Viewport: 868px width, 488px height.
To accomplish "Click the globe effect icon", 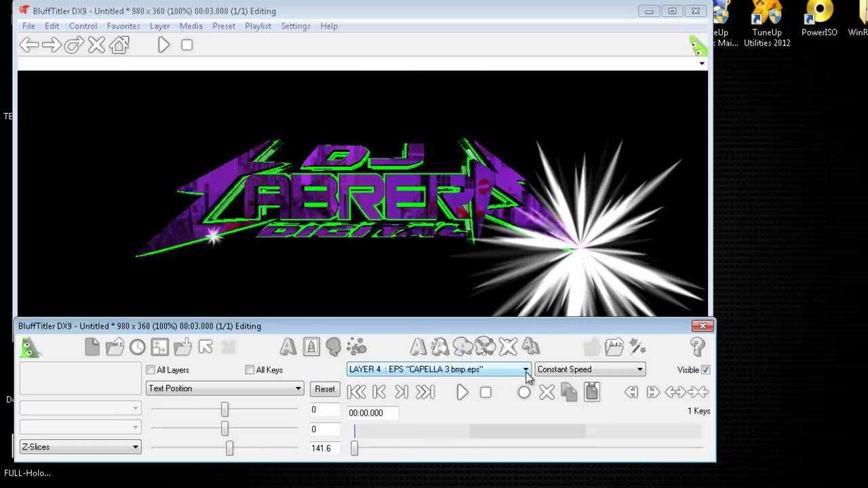I will point(486,347).
